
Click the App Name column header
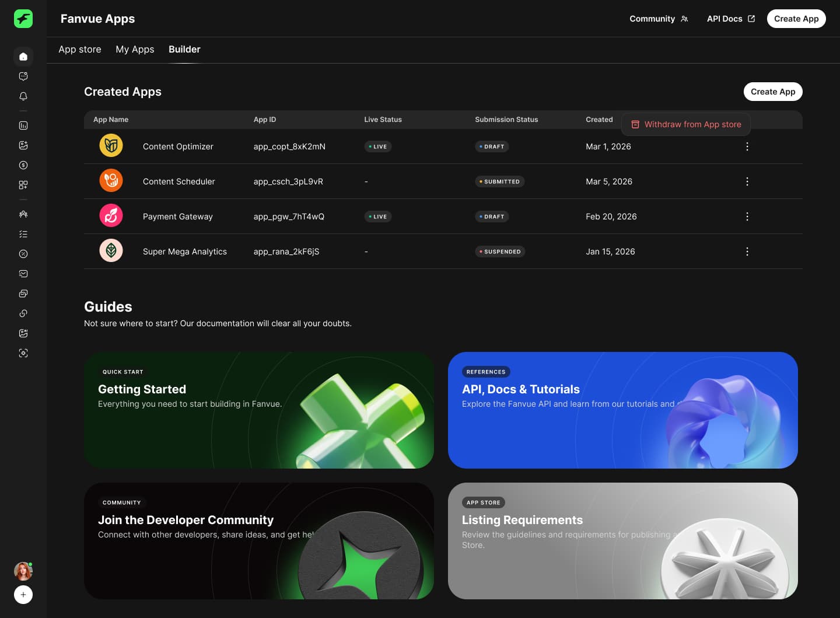111,120
